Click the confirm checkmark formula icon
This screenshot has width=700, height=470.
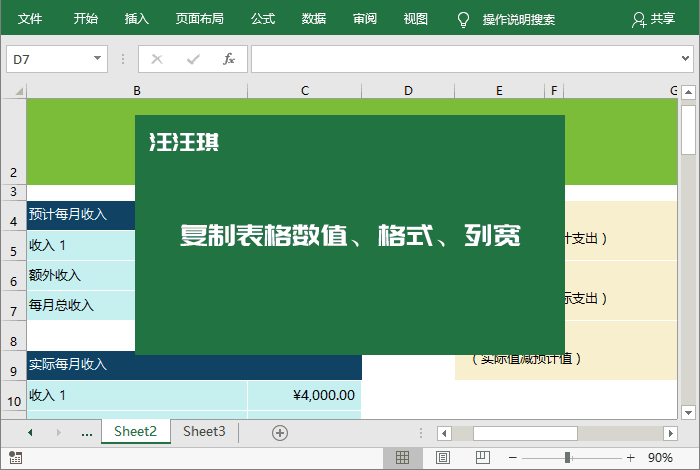[193, 59]
